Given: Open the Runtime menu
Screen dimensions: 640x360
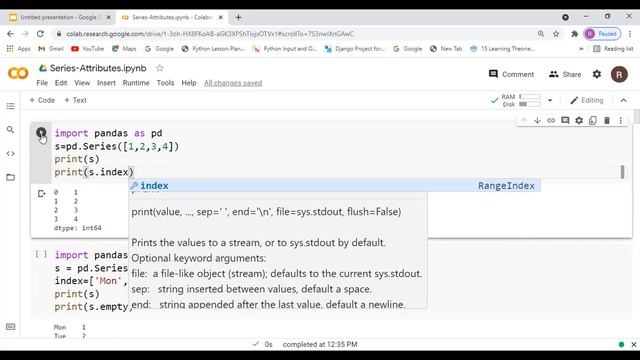Looking at the screenshot, I should coord(136,83).
